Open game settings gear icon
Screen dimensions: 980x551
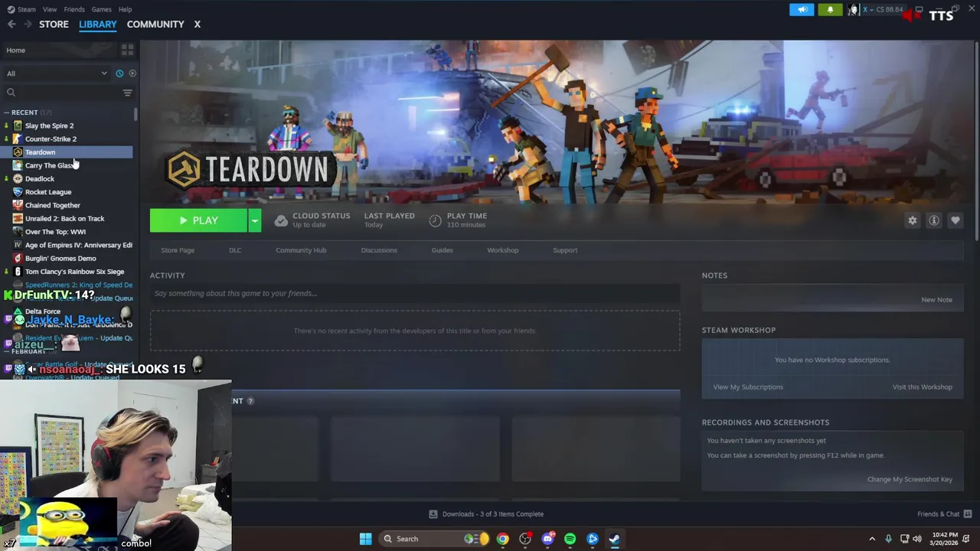click(913, 220)
